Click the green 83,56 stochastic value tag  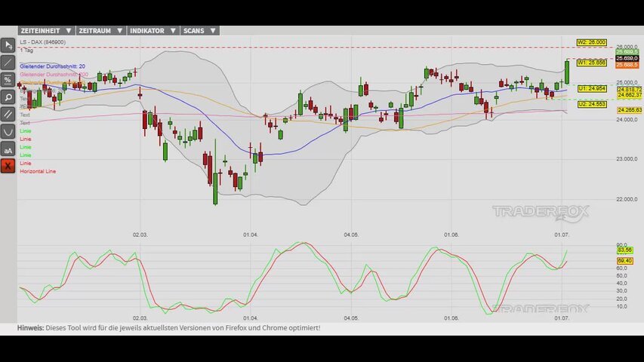tap(624, 250)
